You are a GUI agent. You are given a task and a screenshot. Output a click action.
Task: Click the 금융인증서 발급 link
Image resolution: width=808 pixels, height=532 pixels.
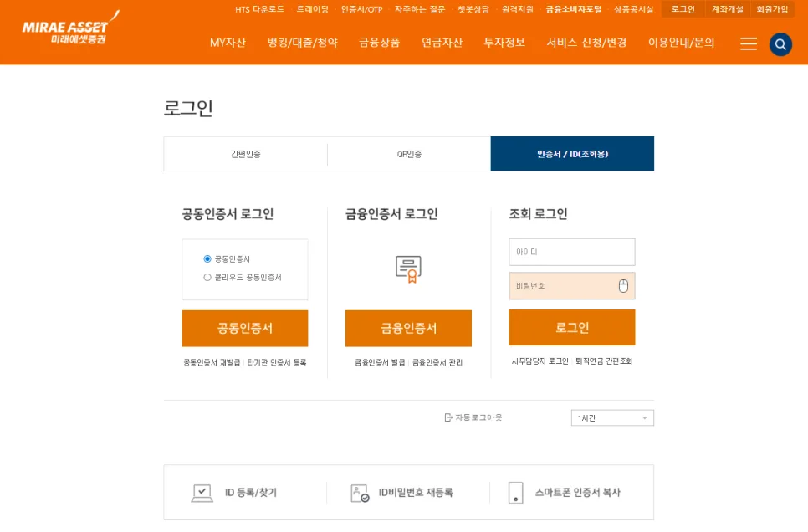380,362
